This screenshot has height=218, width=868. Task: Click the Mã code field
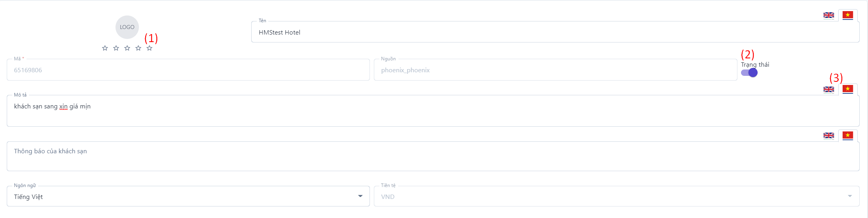tap(188, 70)
